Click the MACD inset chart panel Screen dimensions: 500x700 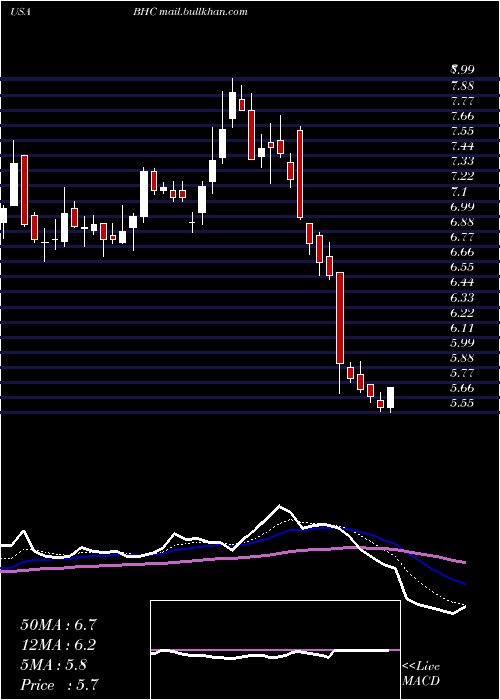(275, 650)
